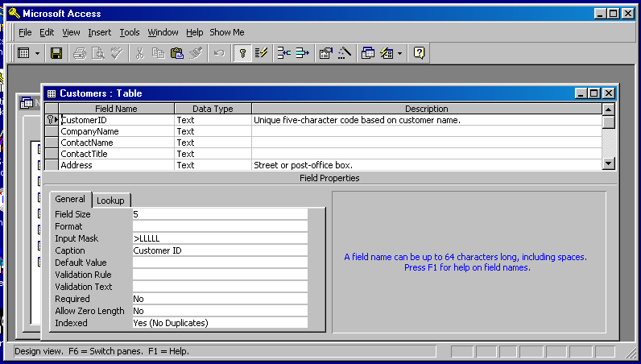Open the Insert menu

pyautogui.click(x=99, y=32)
